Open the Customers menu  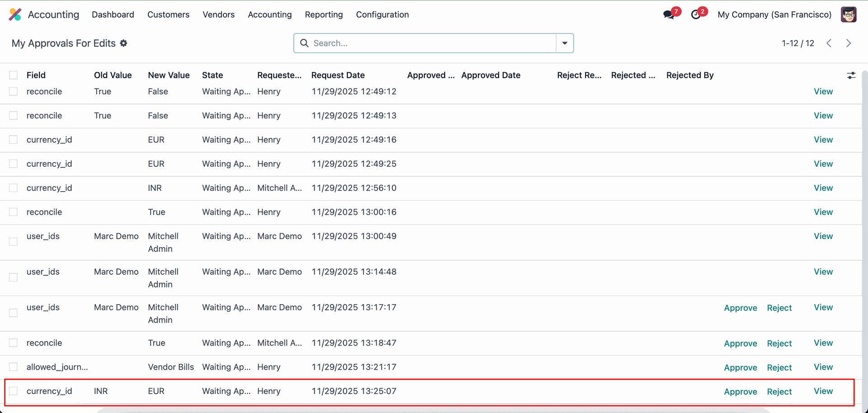point(168,14)
